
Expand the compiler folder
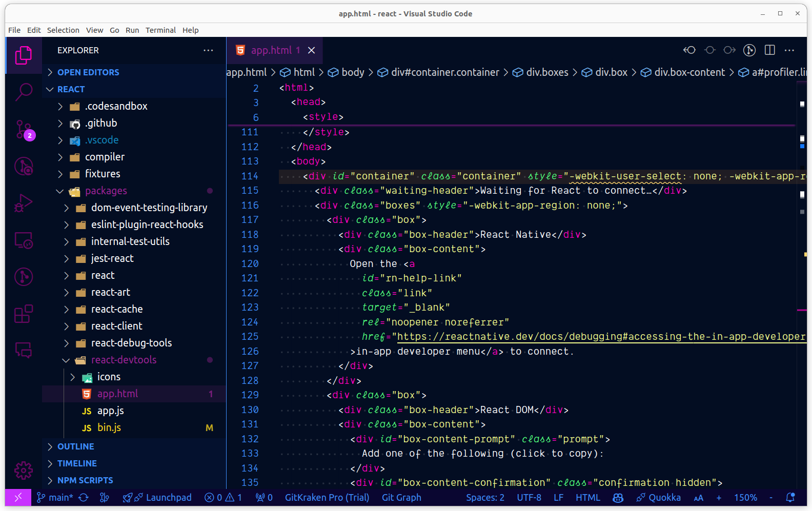[134, 157]
